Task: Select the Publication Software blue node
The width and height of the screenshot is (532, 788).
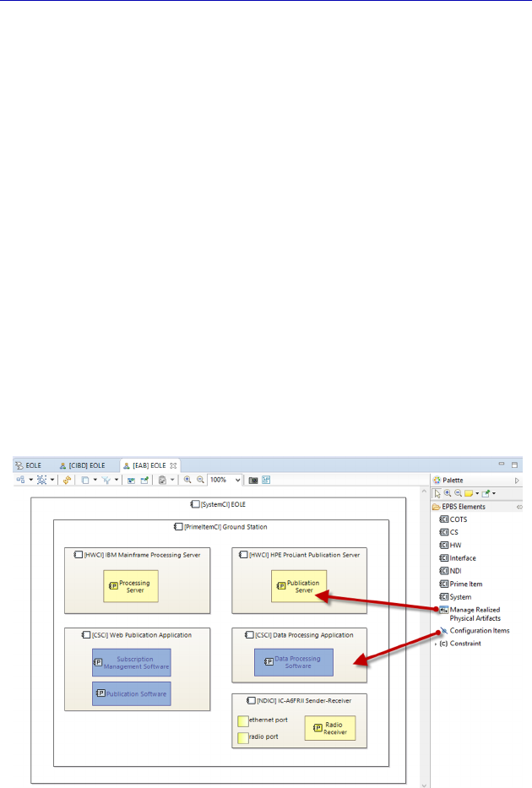Action: pyautogui.click(x=132, y=693)
